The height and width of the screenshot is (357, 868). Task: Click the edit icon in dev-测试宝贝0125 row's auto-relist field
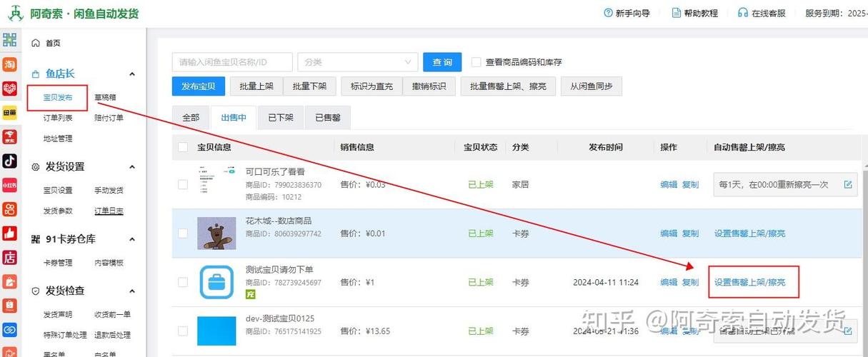point(848,331)
